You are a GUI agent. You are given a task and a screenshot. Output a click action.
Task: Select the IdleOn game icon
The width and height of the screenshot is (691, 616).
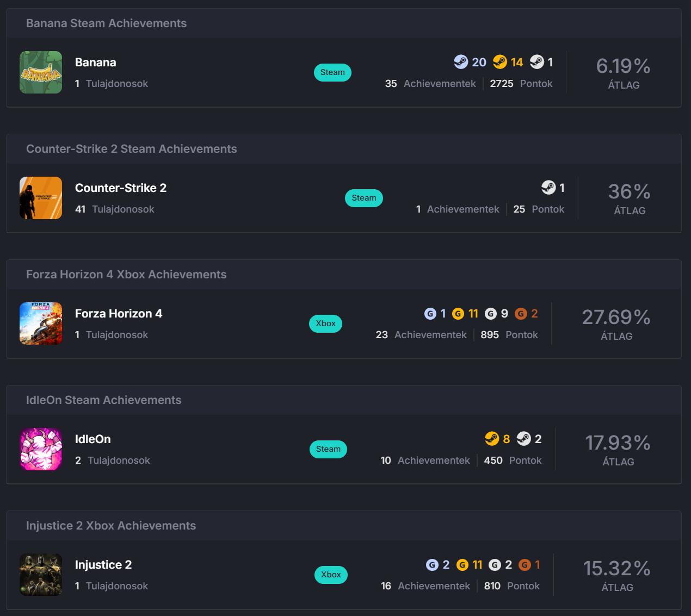pos(41,449)
